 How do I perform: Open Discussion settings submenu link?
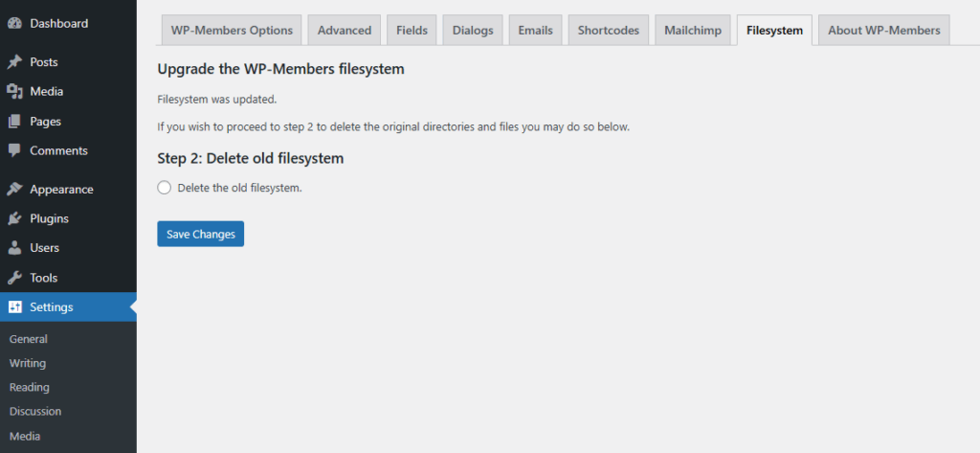[x=35, y=411]
